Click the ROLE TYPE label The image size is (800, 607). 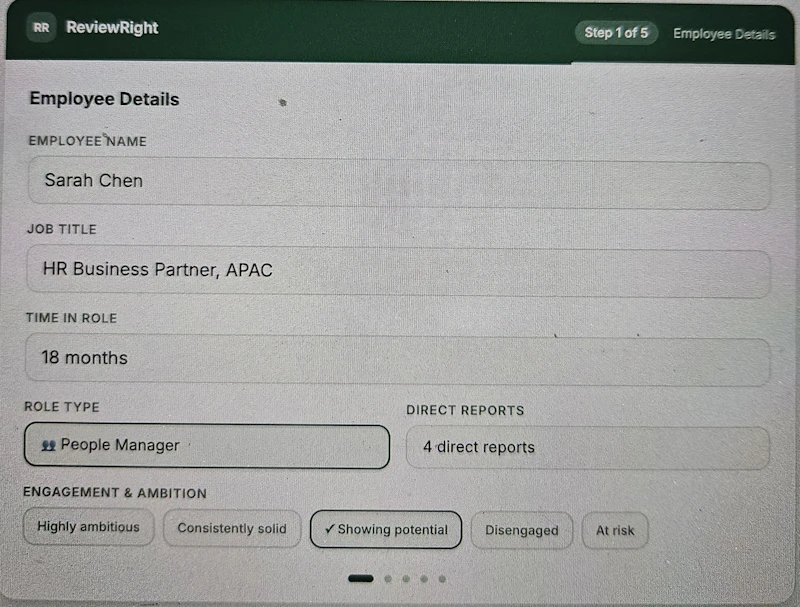(62, 407)
